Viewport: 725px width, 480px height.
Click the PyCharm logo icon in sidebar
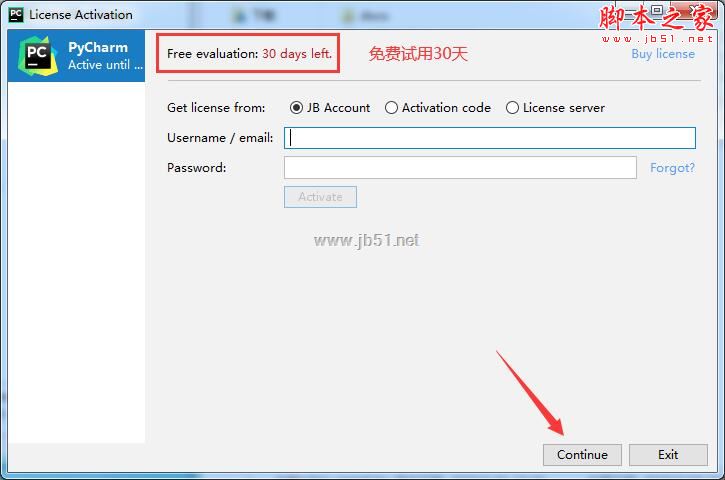(x=38, y=55)
